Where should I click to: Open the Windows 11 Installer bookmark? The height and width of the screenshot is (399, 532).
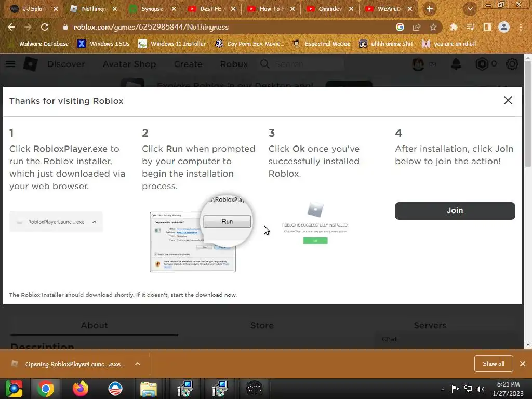[172, 44]
